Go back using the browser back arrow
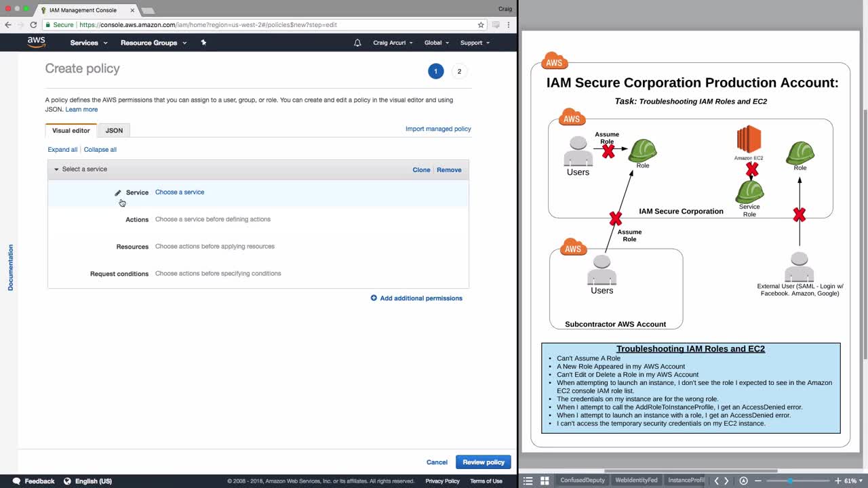 click(x=8, y=24)
